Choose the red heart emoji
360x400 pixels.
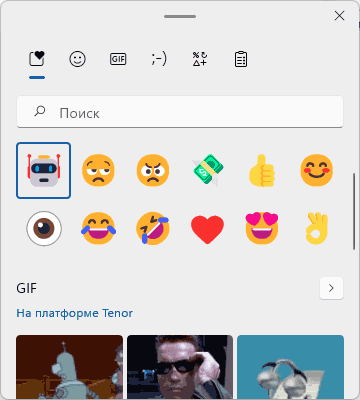(207, 229)
